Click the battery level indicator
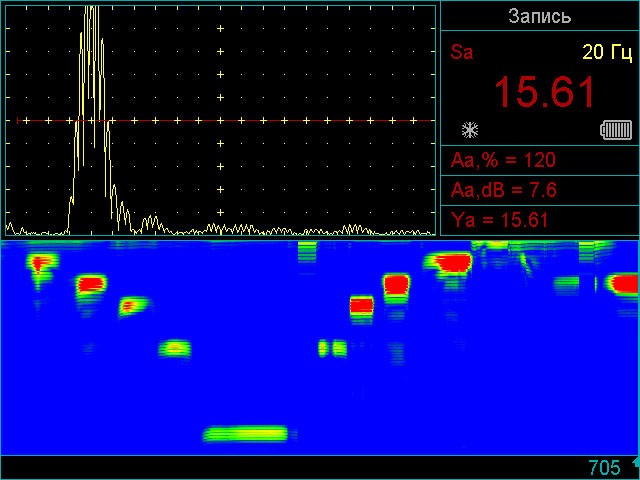The height and width of the screenshot is (480, 640). [616, 129]
